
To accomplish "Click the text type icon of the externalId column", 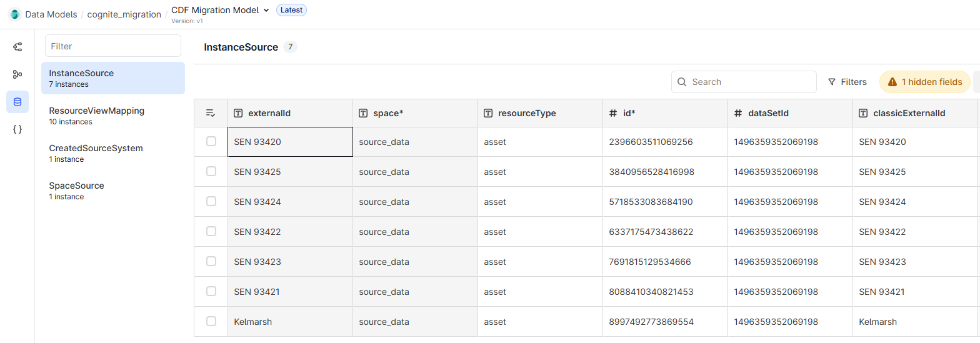I will [238, 113].
